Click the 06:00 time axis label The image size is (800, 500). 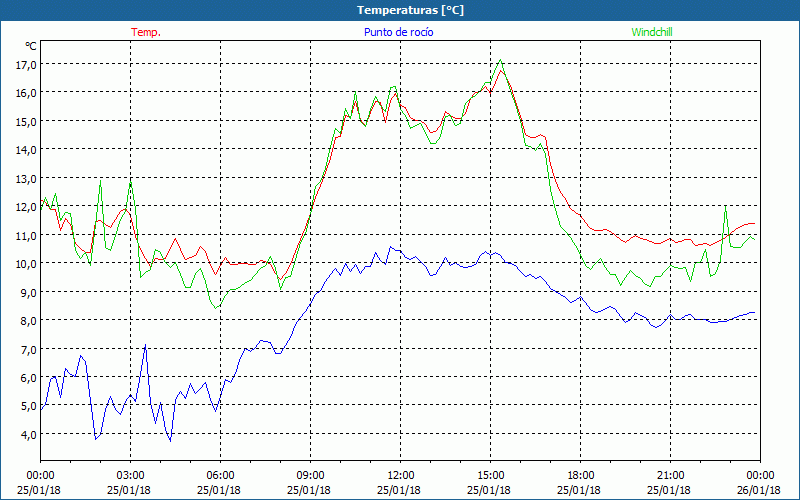tap(220, 476)
